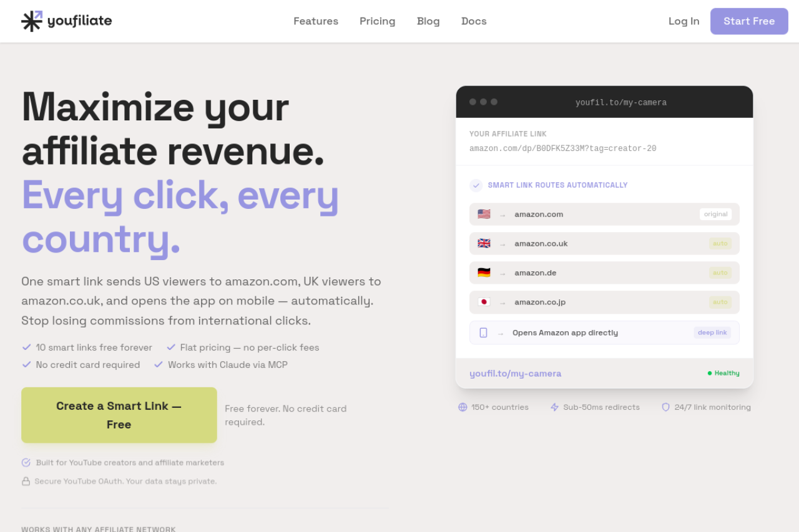Click the youfil.to/my-camera link in card footer
This screenshot has height=532, width=799.
(516, 374)
